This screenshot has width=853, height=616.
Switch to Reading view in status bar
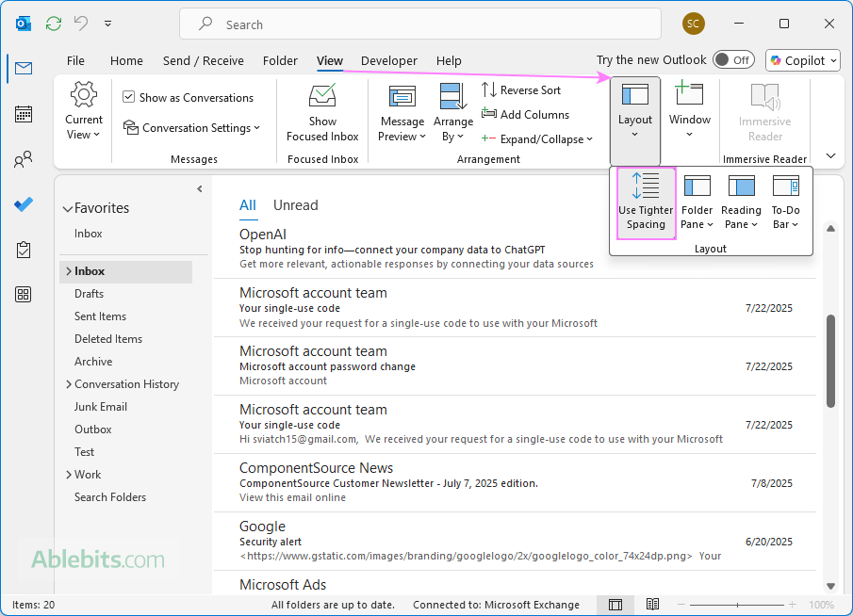pyautogui.click(x=652, y=604)
